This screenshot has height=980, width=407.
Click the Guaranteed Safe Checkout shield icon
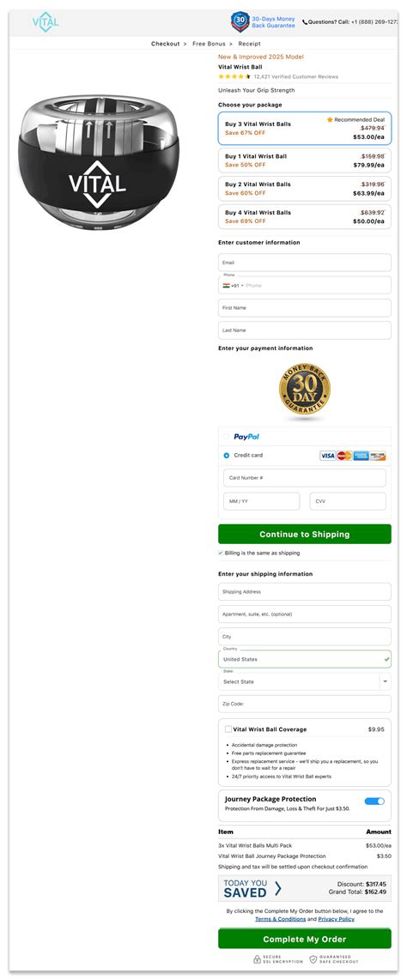pos(313,959)
